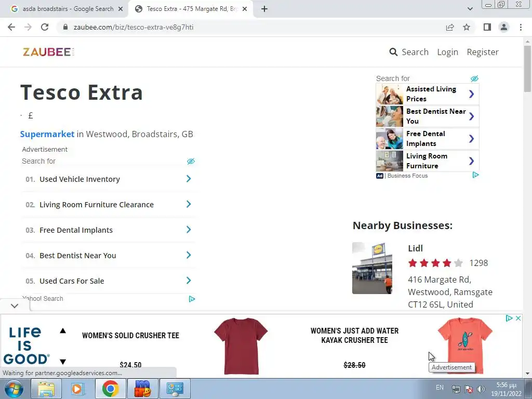The image size is (532, 399).
Task: Collapse the bottom ad with the chevron
Action: point(14,305)
